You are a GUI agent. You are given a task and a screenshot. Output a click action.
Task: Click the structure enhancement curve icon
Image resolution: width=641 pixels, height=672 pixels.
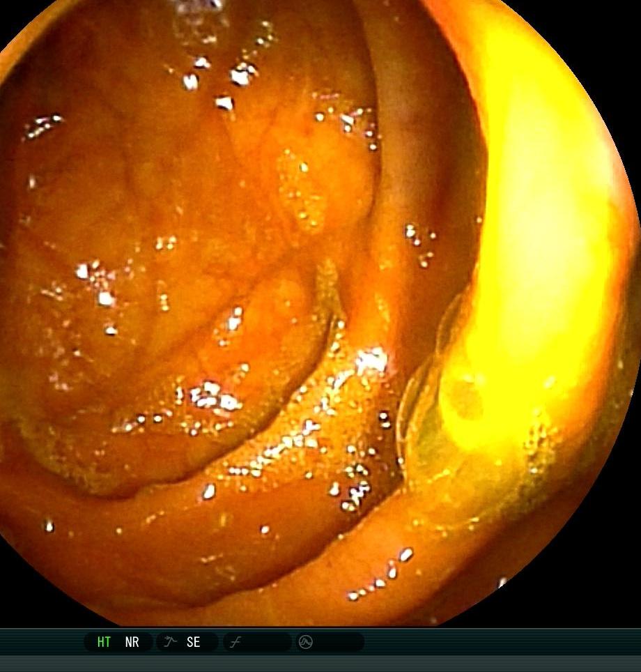coord(170,641)
